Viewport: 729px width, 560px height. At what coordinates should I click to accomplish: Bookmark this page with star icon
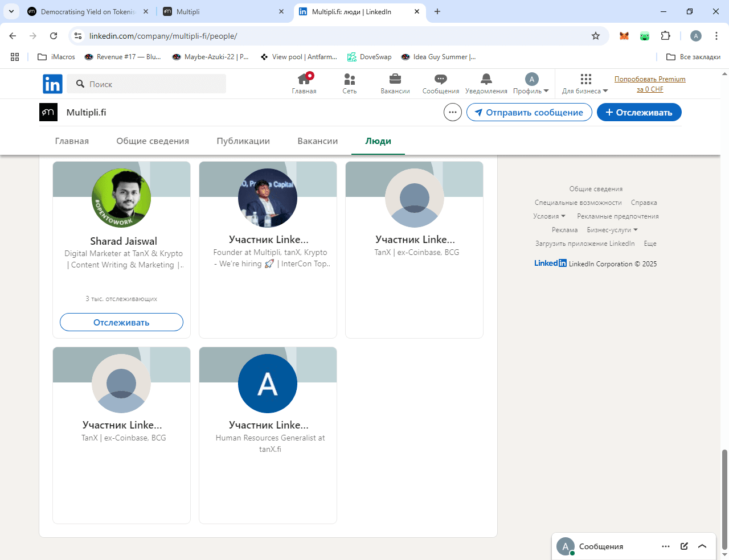pos(596,36)
